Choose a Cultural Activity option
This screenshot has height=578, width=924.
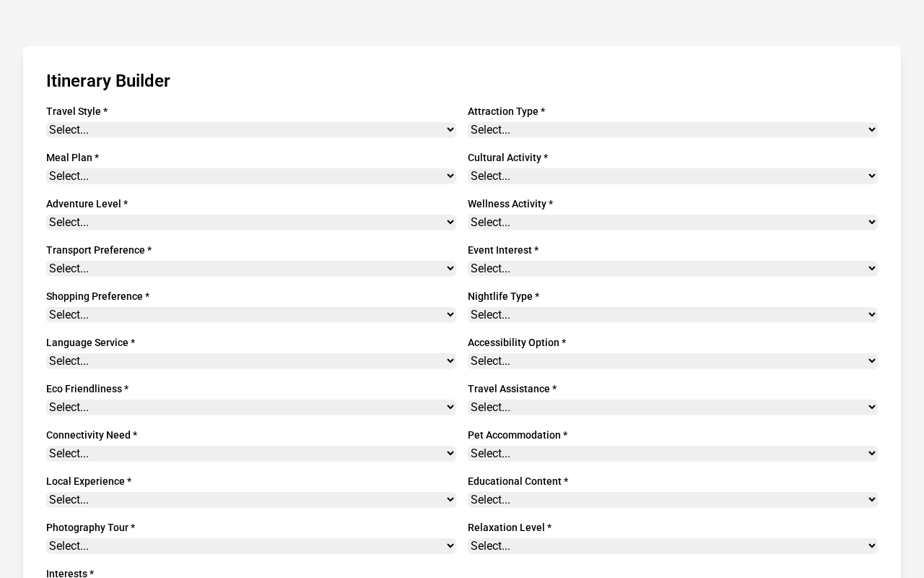tap(672, 176)
